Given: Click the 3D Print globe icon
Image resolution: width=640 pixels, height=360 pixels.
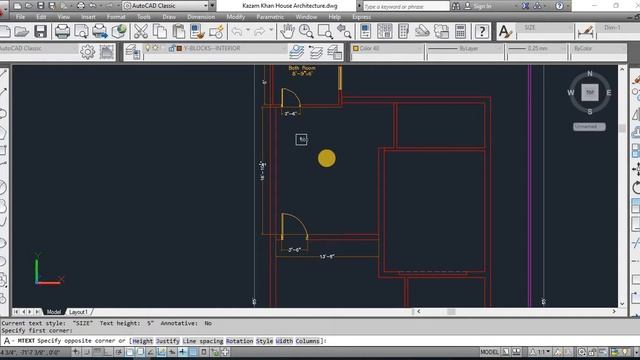Looking at the screenshot, I should 119,31.
